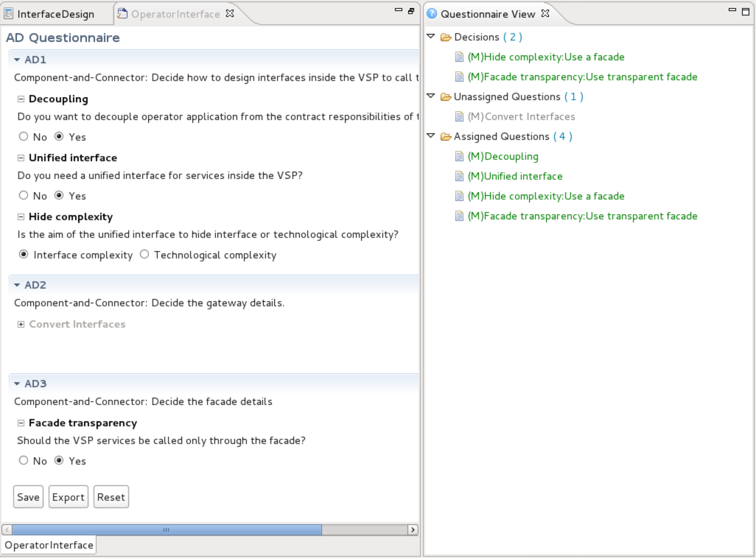Click document icon of Facade transparency under Decisions
This screenshot has width=756, height=558.
(459, 77)
